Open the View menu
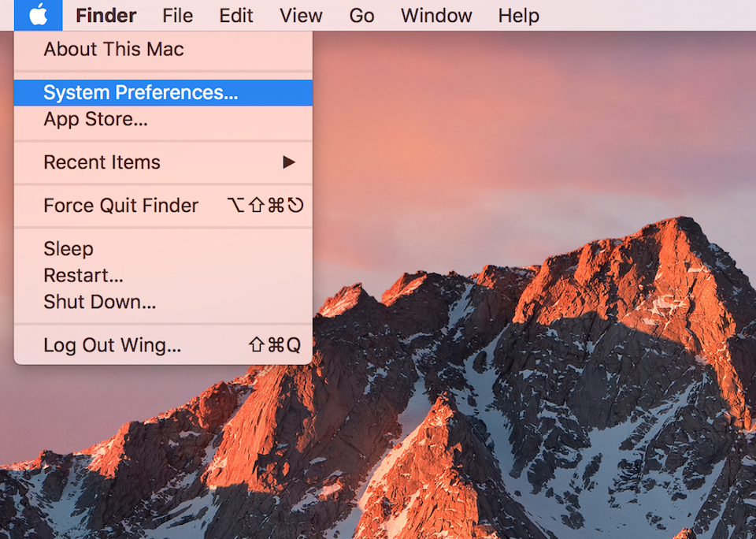 tap(301, 15)
